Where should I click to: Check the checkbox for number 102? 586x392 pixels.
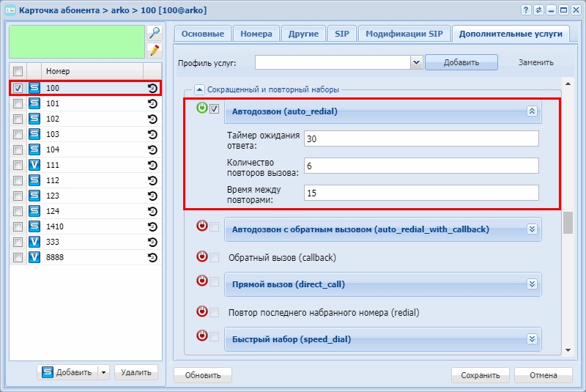[18, 119]
